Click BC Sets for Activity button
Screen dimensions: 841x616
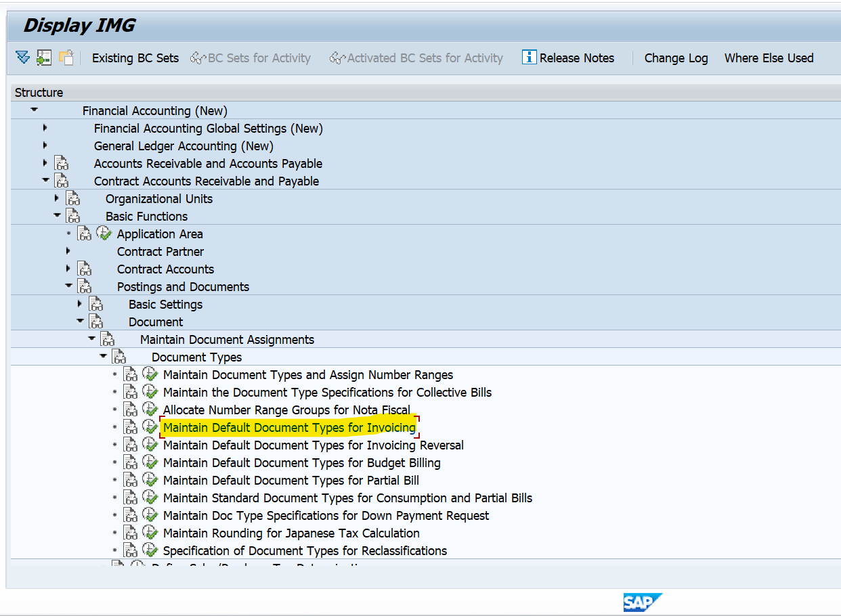pos(251,58)
